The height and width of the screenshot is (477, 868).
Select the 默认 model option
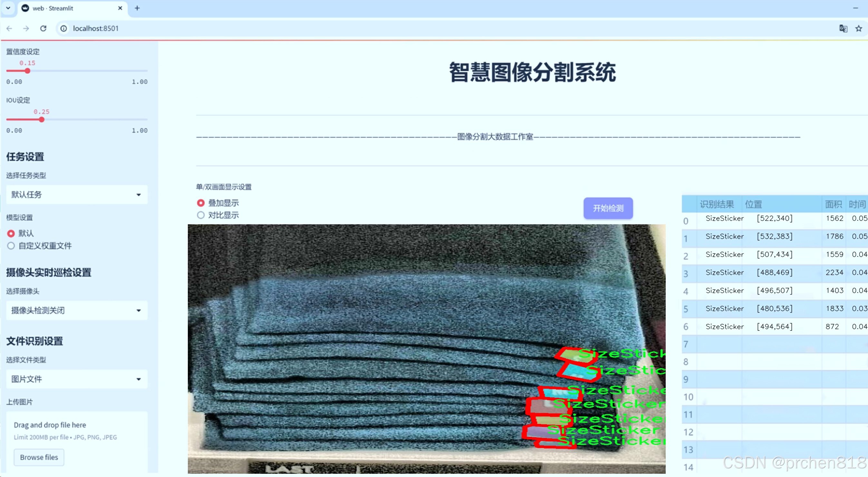point(11,233)
